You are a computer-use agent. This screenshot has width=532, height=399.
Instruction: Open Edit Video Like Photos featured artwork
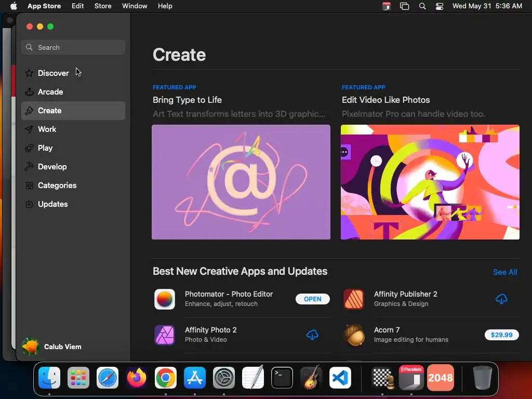[430, 182]
